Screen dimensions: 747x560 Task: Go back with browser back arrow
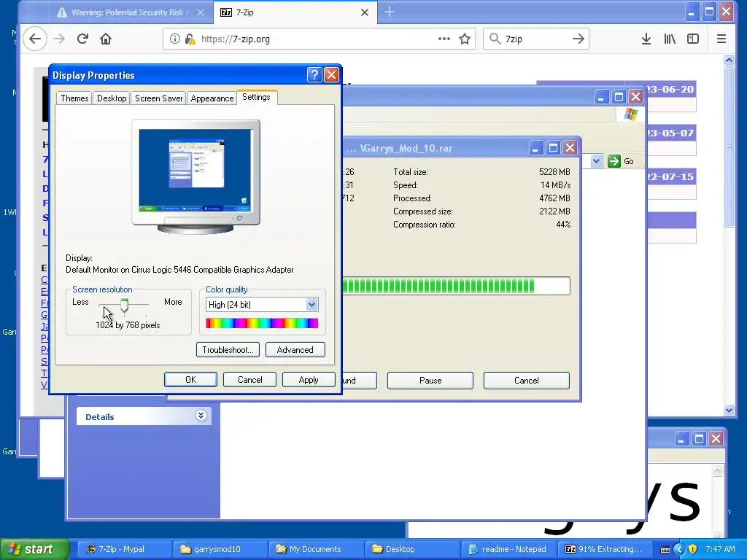click(x=35, y=39)
